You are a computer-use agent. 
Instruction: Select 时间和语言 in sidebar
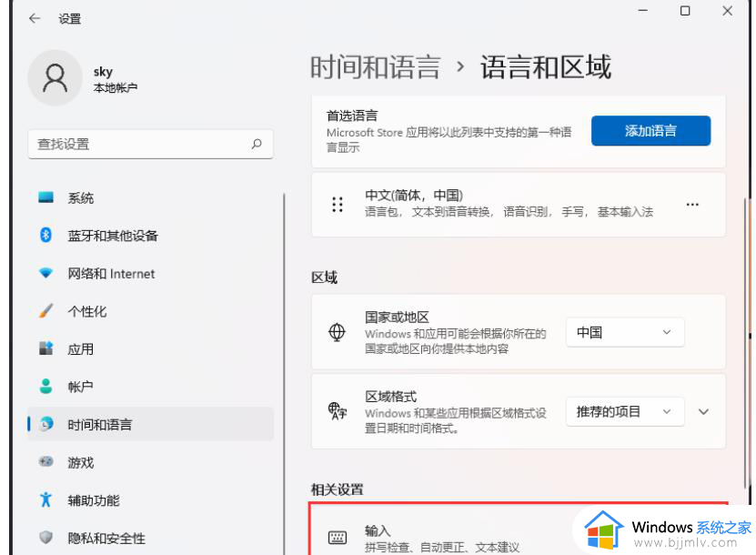(150, 424)
